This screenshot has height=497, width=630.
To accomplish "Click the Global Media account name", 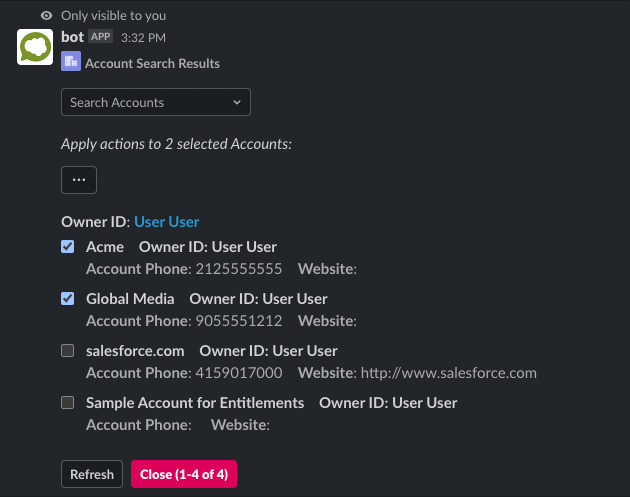I will (130, 299).
